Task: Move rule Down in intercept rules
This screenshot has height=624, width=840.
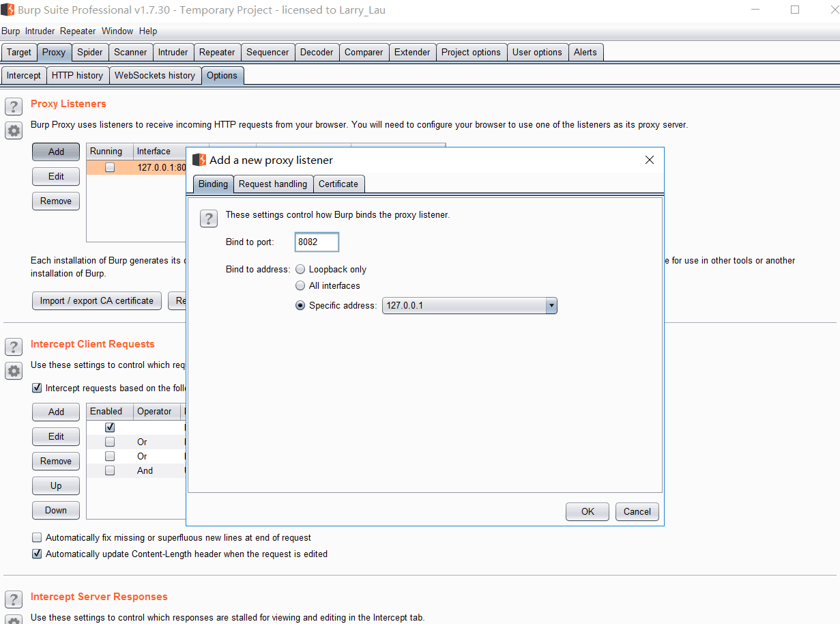Action: click(56, 510)
